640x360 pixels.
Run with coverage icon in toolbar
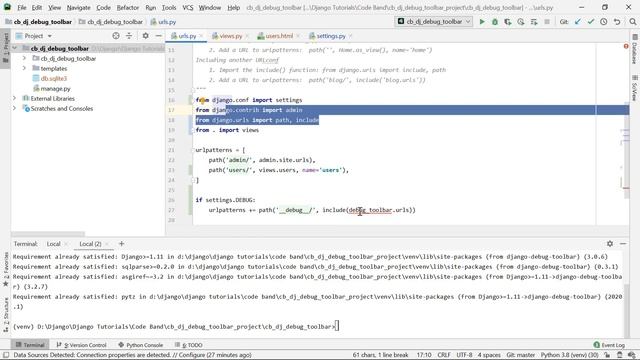(508, 22)
